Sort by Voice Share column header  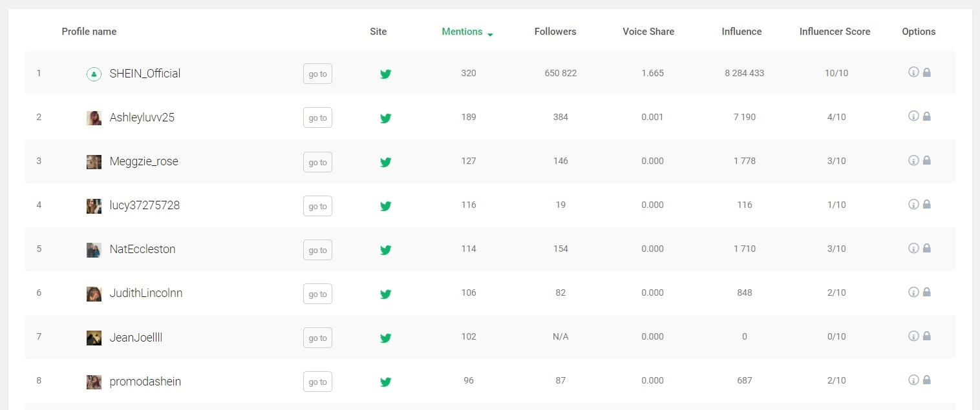coord(648,32)
